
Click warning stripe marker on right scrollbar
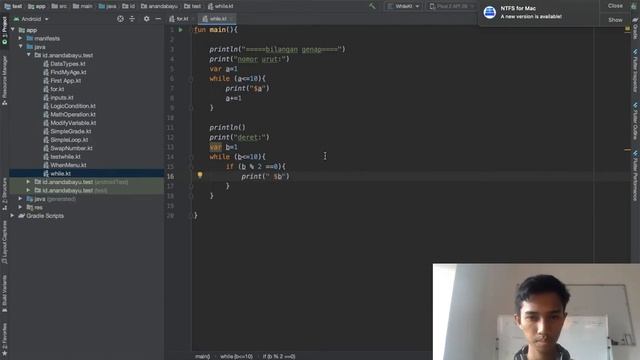tap(627, 150)
